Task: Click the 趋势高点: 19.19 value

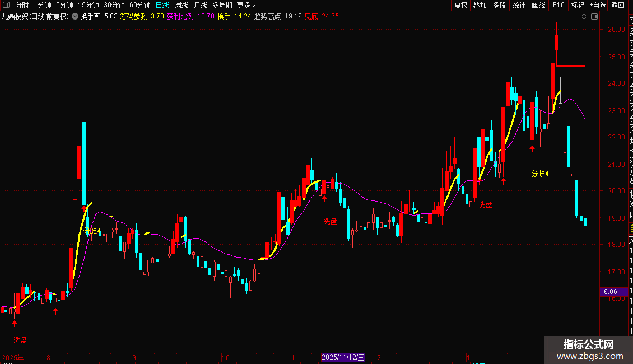Action: tap(278, 17)
